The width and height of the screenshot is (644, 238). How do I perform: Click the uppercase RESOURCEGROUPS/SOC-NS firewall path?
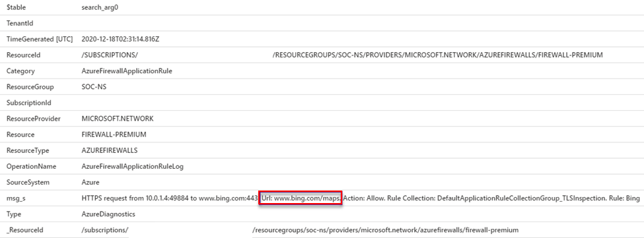point(437,55)
